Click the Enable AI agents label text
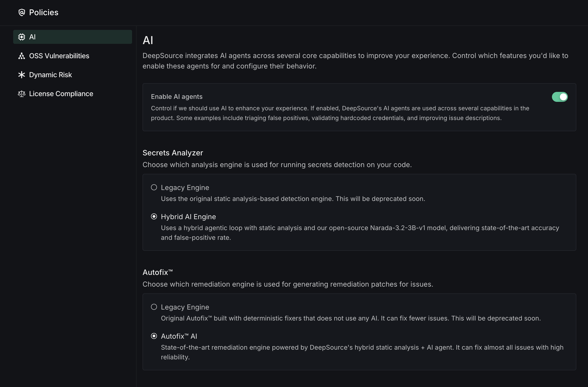Screen dimensions: 588x387 [x=177, y=97]
